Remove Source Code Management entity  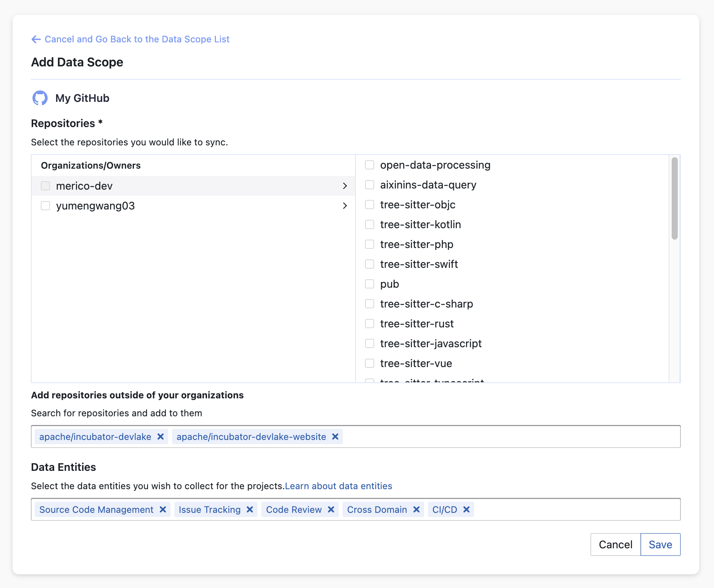coord(163,509)
